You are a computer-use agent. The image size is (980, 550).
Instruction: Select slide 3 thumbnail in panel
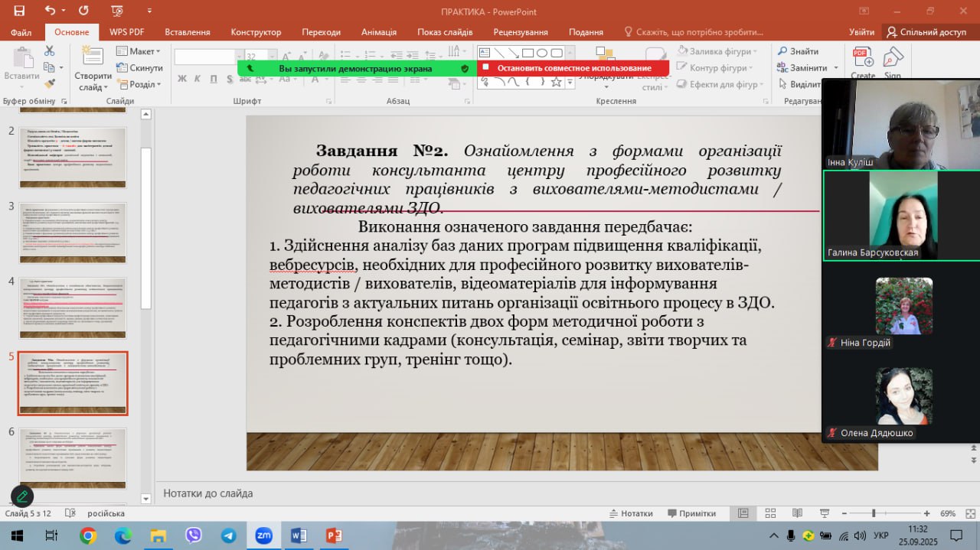click(x=73, y=233)
